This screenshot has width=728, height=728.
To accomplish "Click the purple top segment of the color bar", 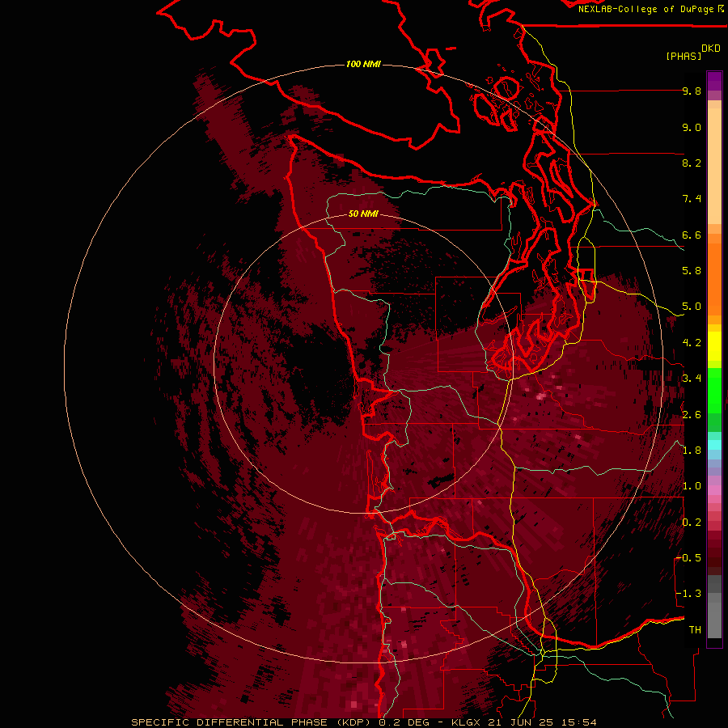I will [714, 81].
